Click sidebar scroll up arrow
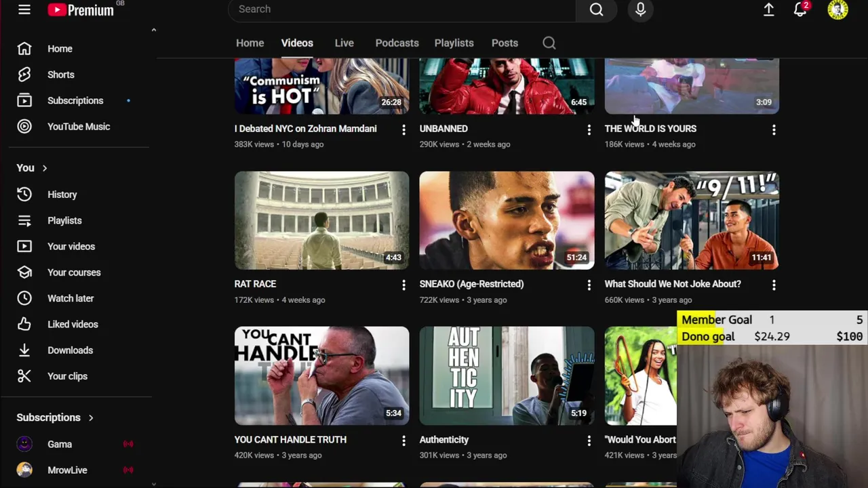The image size is (868, 488). pyautogui.click(x=154, y=30)
